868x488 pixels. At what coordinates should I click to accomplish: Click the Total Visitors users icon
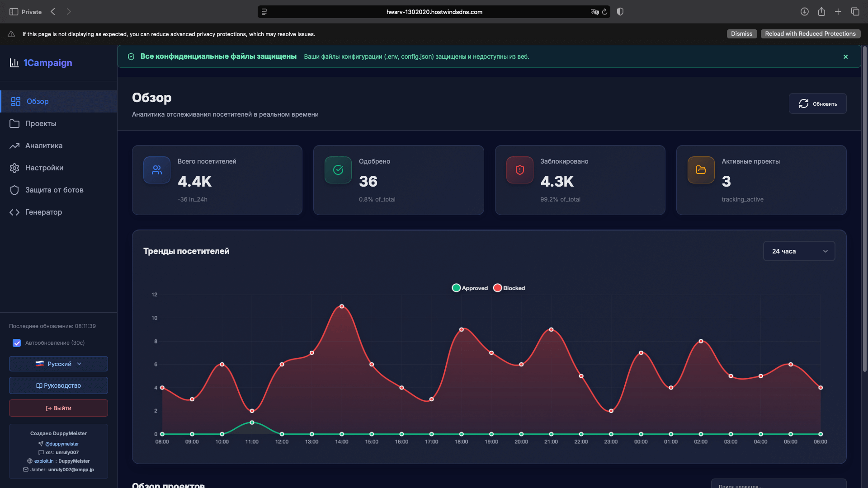[157, 170]
